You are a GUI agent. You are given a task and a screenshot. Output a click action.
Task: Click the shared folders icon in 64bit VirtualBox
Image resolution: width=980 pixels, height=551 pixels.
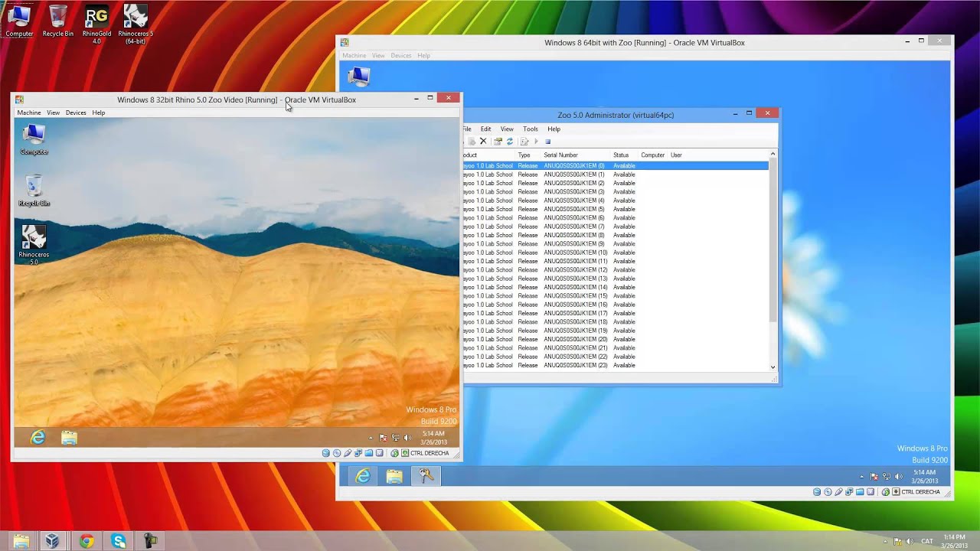(x=860, y=491)
